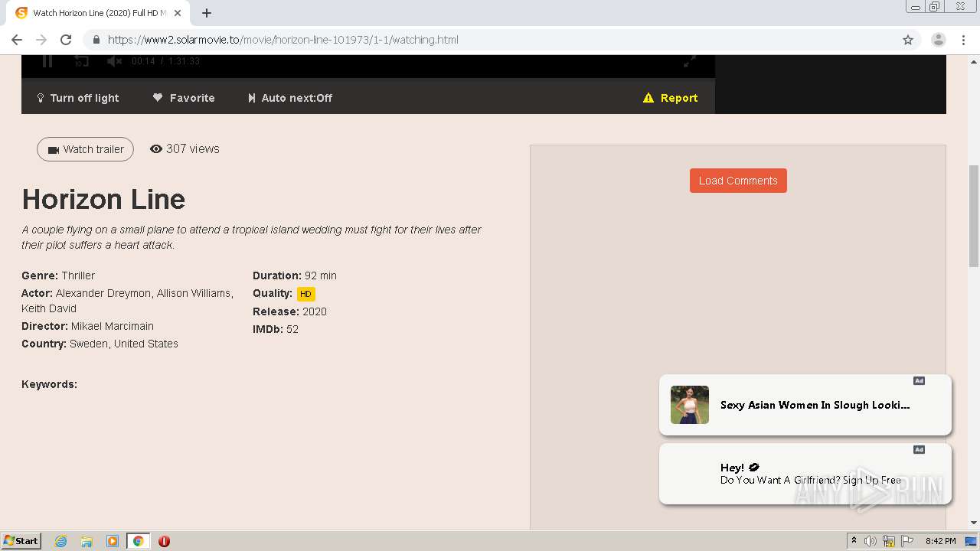Select the Horizon Line title heading
The width and height of the screenshot is (980, 551).
coord(103,199)
